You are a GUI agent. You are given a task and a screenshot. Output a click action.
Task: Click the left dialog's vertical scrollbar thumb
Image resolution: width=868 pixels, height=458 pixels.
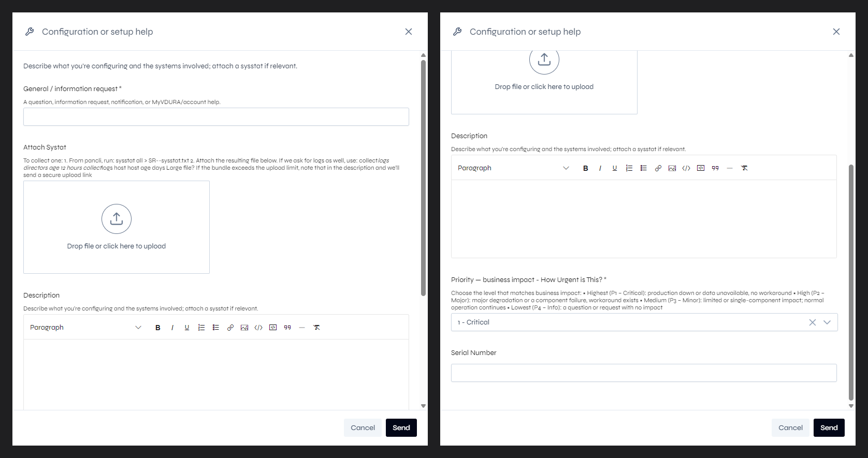click(423, 178)
